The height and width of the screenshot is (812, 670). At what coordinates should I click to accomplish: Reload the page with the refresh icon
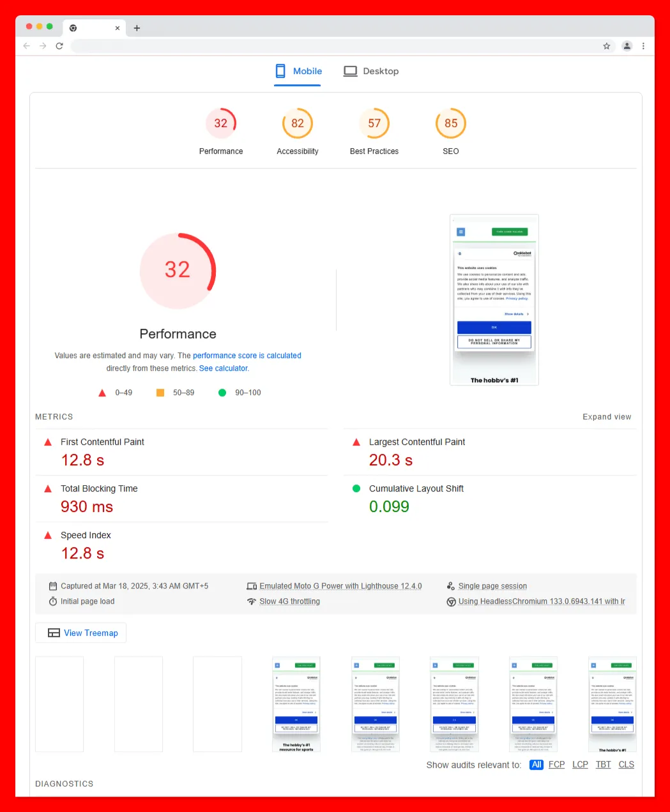tap(59, 46)
